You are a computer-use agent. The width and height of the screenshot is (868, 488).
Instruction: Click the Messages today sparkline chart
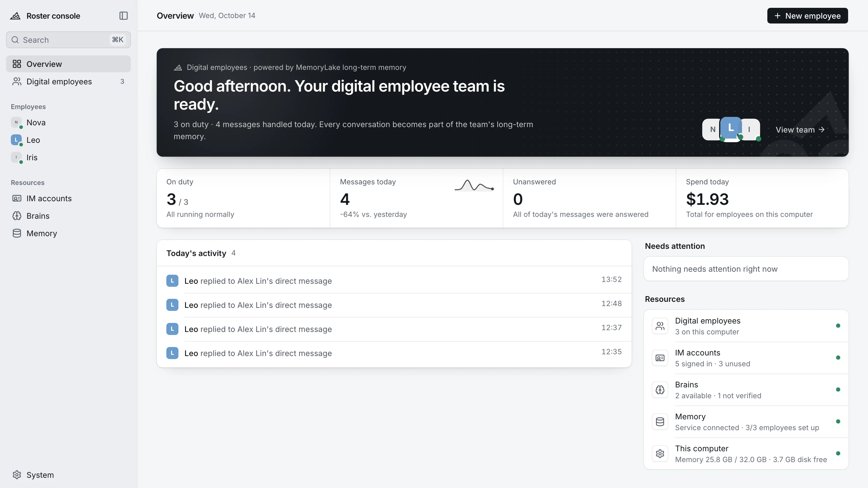pos(474,186)
